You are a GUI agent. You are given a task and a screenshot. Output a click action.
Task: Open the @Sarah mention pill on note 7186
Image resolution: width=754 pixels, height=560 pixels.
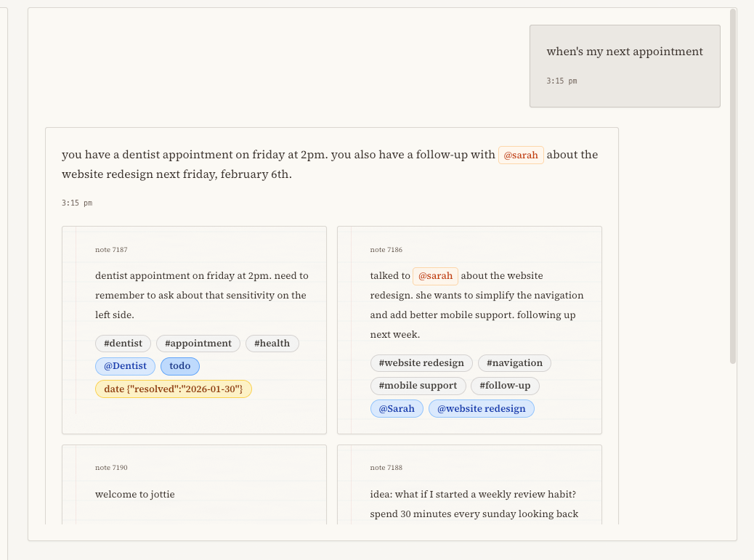click(397, 408)
